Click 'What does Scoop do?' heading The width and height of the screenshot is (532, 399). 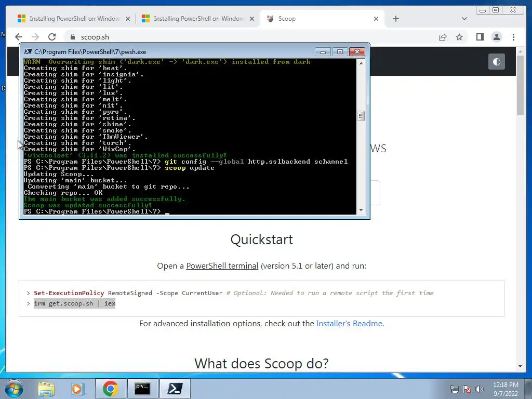click(x=262, y=364)
